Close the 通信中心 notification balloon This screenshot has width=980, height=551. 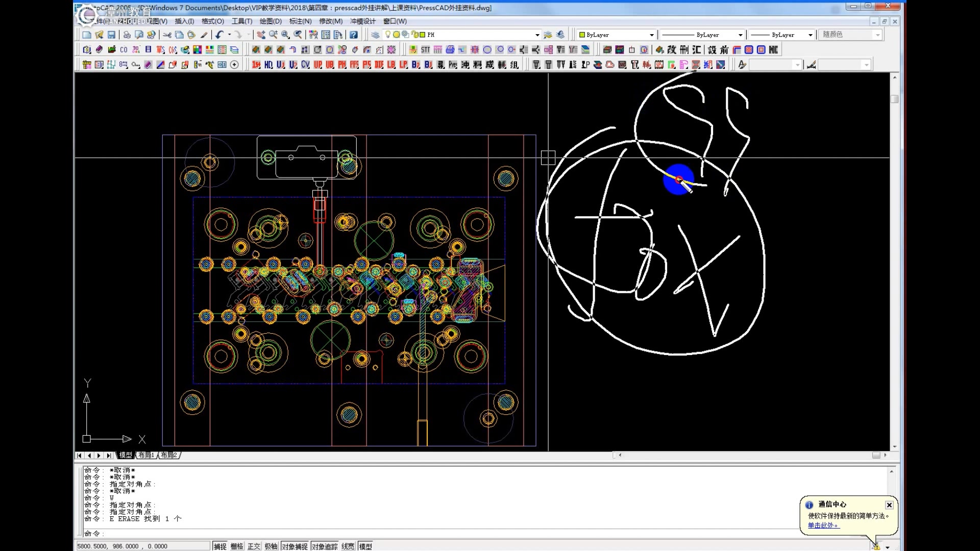889,505
